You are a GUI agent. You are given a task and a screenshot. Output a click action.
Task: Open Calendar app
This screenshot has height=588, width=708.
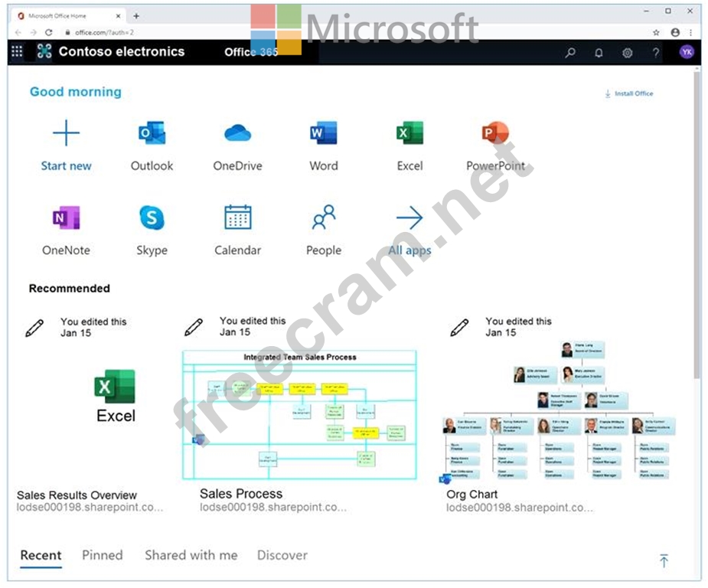(x=237, y=217)
